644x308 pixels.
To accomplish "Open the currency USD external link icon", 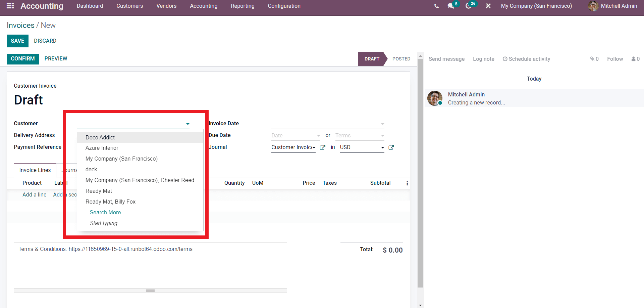I will point(391,147).
